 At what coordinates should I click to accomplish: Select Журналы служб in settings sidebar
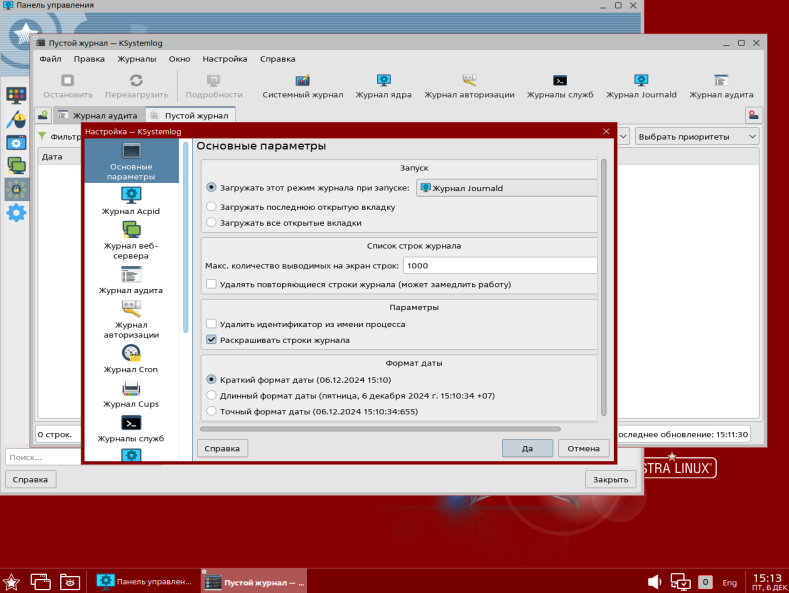coord(131,428)
